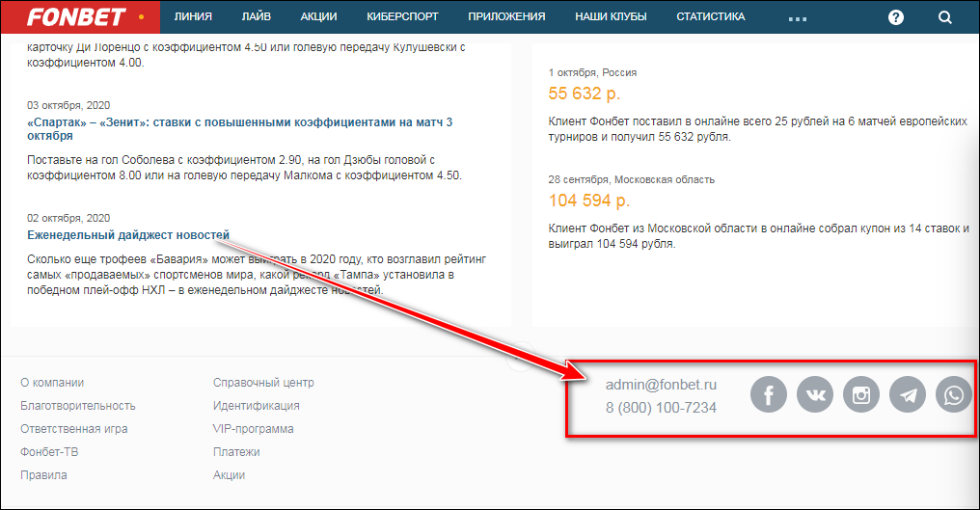Screen dimensions: 980x510
Task: Open Еженедельный дайджест новостей article
Action: [128, 235]
